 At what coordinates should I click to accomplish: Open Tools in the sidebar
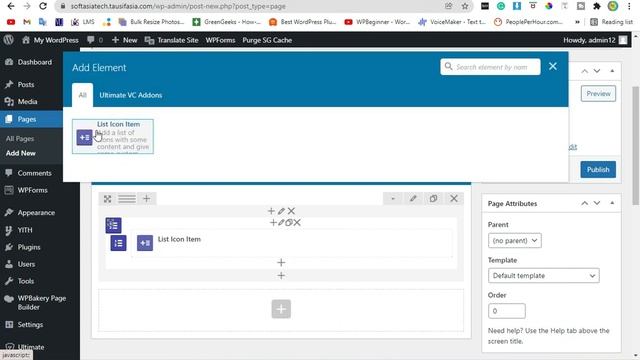(x=25, y=281)
